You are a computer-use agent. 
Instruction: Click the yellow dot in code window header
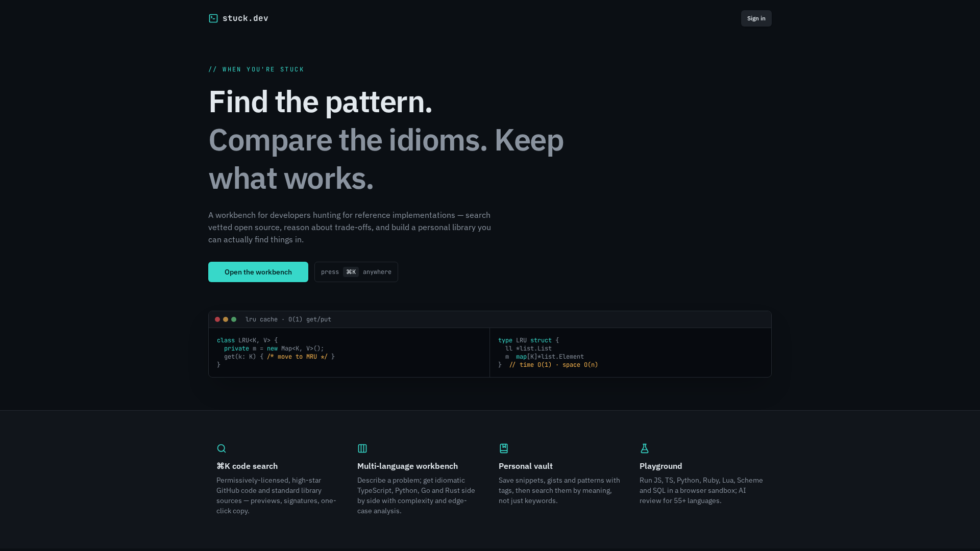(x=226, y=319)
